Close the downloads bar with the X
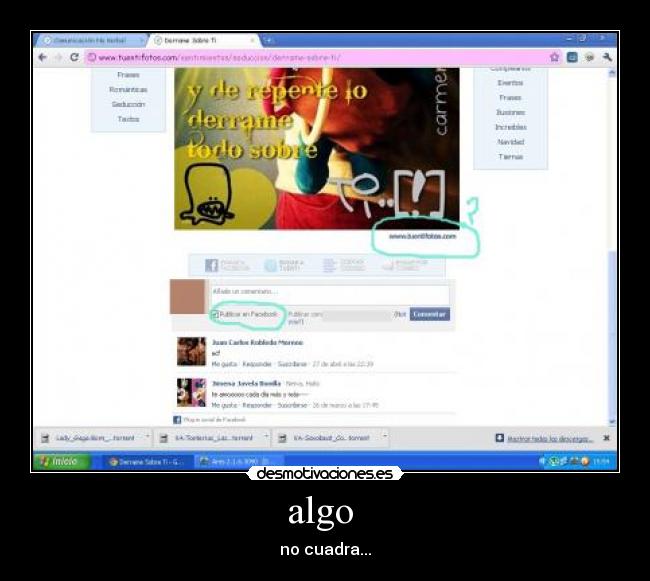 (606, 438)
